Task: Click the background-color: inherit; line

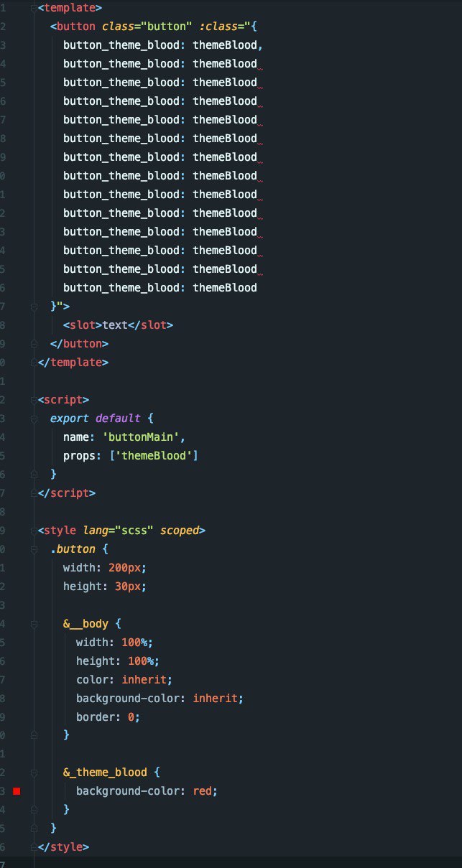Action: pos(160,699)
